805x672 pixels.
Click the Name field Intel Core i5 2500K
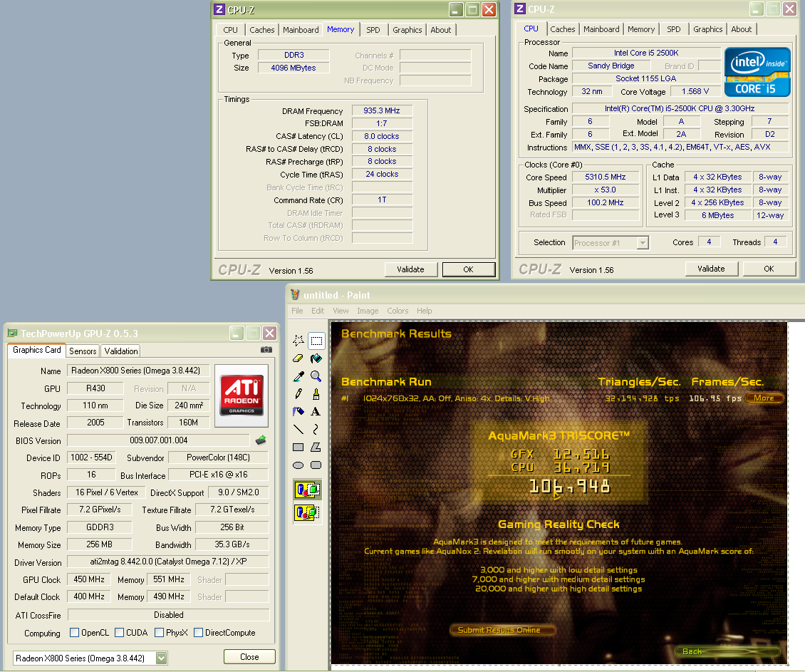[646, 53]
